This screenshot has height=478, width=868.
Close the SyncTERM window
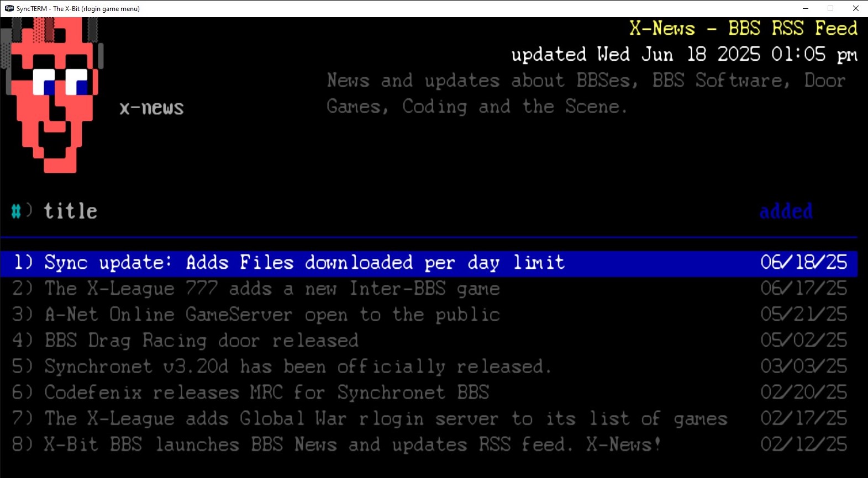855,8
